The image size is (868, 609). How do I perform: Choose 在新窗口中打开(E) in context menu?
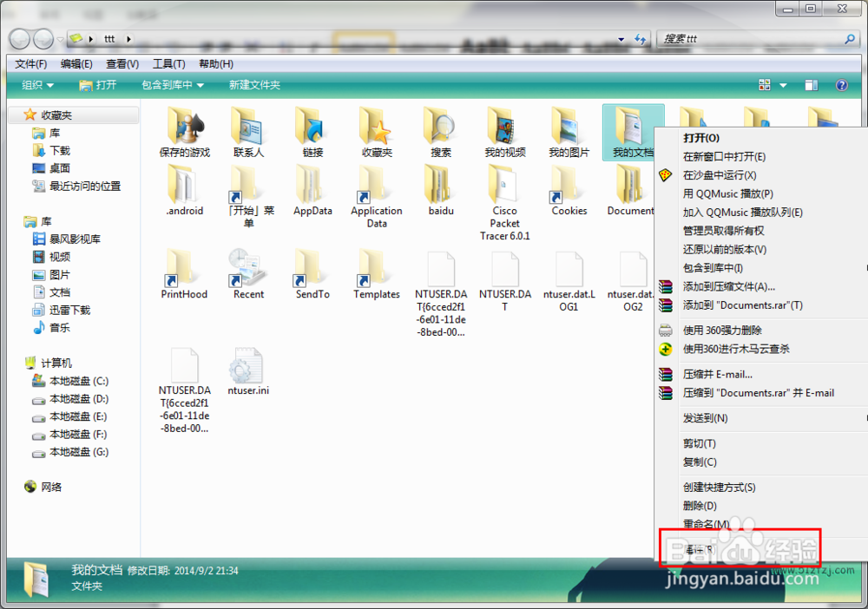point(761,156)
